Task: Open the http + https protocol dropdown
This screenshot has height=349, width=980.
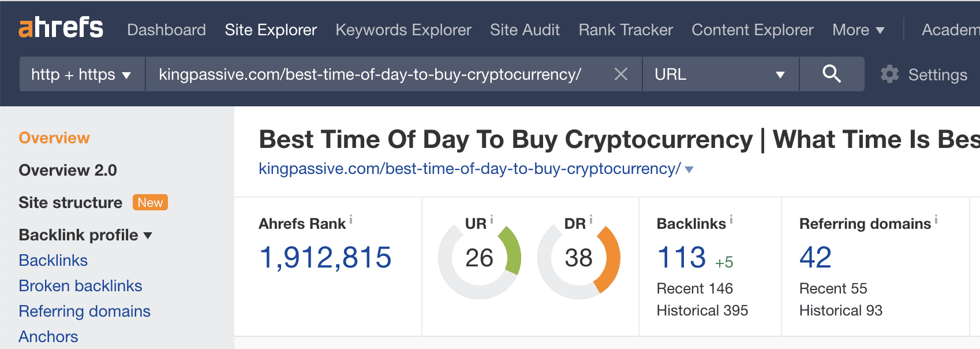Action: coord(82,74)
